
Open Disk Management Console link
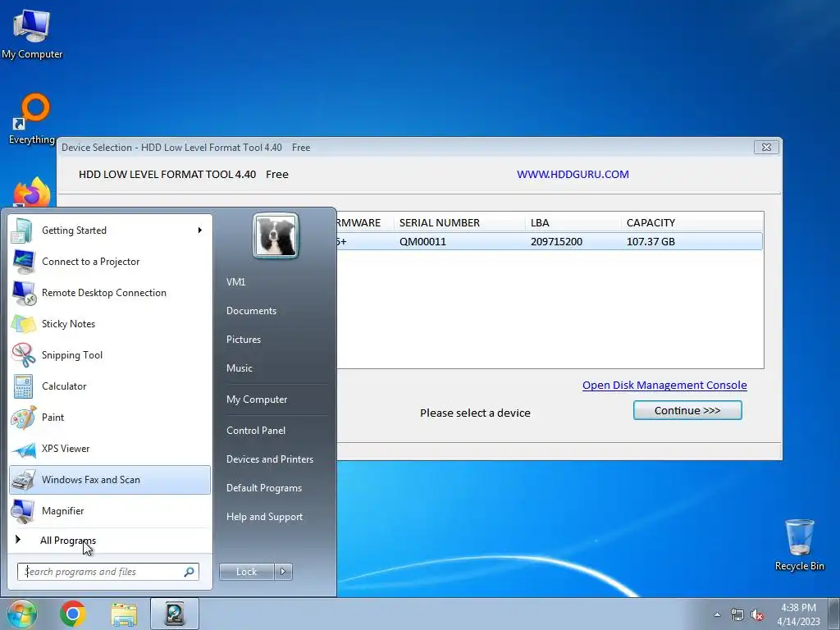[664, 386]
